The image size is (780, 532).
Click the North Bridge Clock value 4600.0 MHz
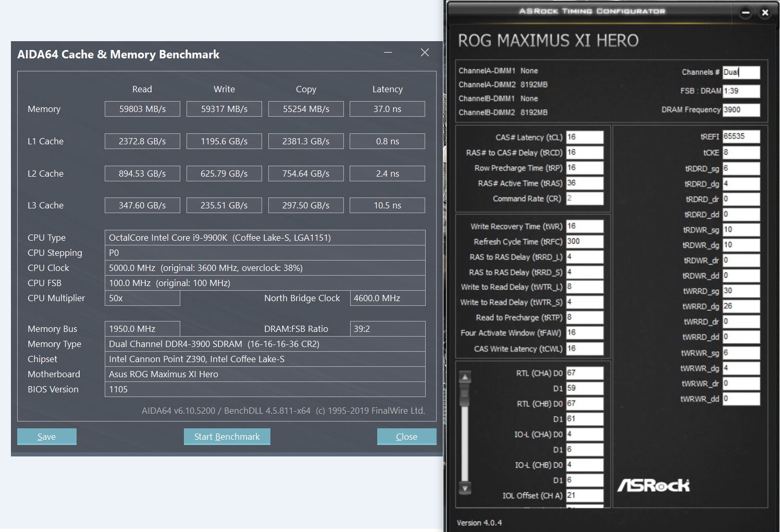pyautogui.click(x=388, y=298)
